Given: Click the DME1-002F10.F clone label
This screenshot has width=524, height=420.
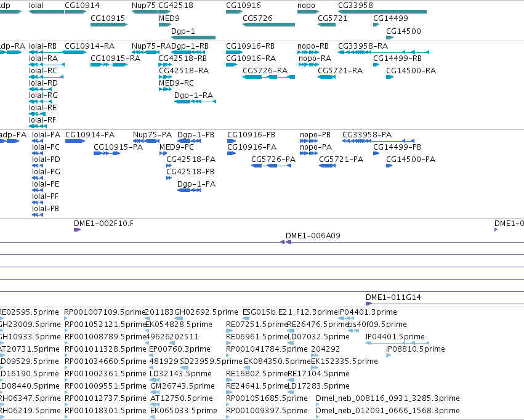Looking at the screenshot, I should 103,224.
